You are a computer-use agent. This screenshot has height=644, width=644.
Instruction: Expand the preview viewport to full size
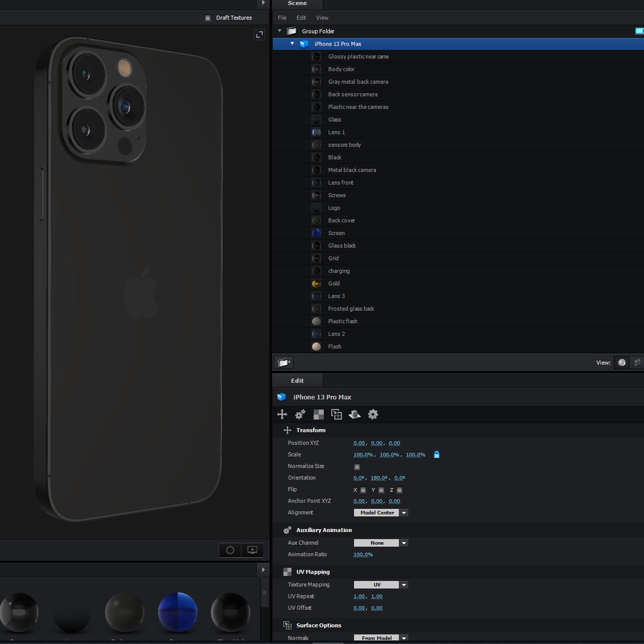pos(259,35)
